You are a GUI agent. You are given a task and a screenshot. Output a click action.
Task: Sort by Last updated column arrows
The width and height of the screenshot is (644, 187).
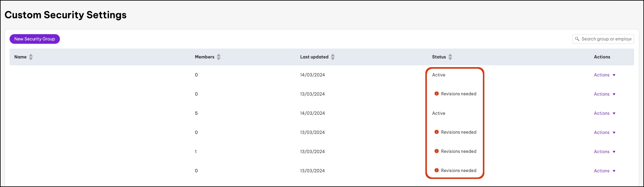(x=333, y=57)
